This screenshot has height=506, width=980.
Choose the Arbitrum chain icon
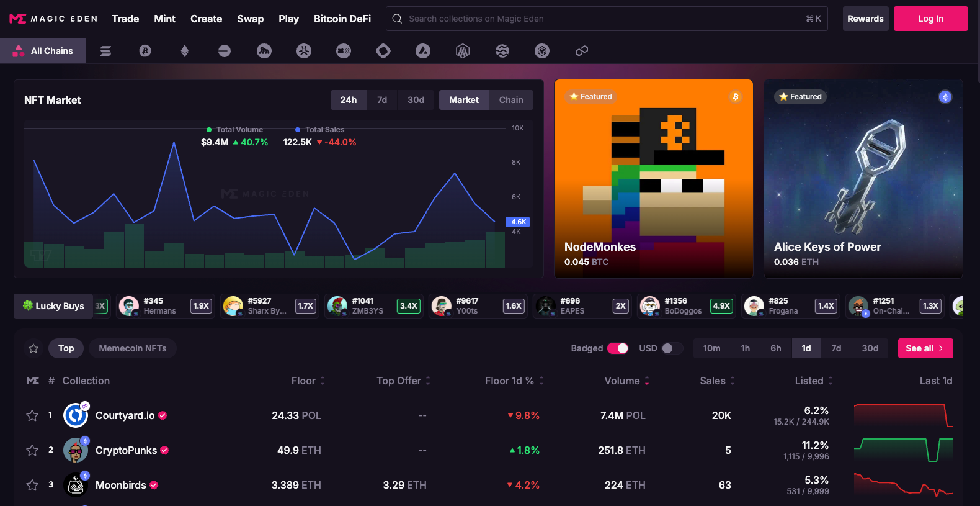[x=463, y=51]
